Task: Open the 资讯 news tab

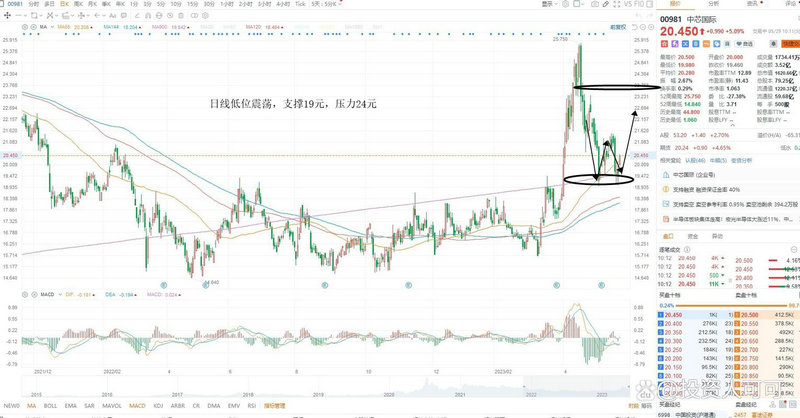Action: pyautogui.click(x=752, y=4)
